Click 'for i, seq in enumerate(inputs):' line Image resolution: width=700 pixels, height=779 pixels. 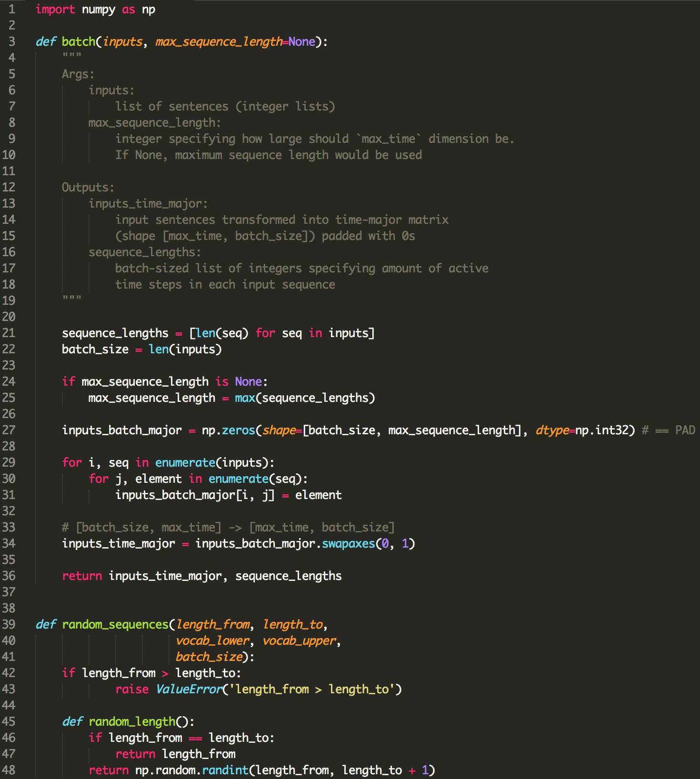point(168,462)
